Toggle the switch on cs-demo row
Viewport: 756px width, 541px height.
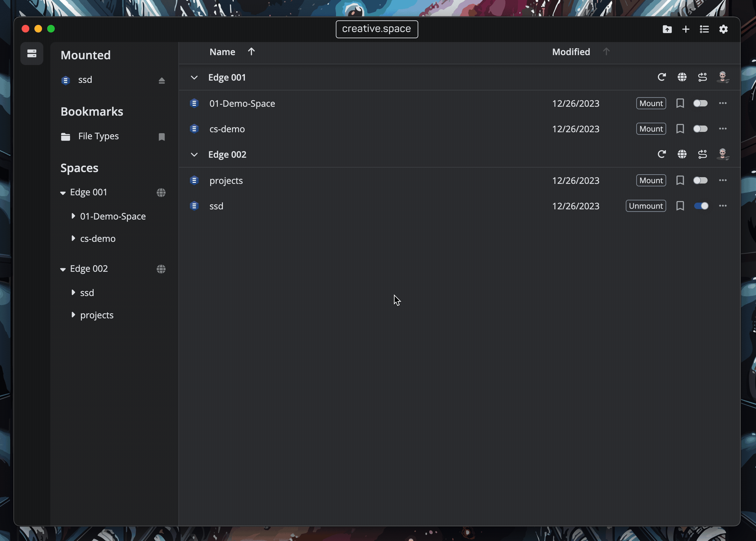point(700,129)
